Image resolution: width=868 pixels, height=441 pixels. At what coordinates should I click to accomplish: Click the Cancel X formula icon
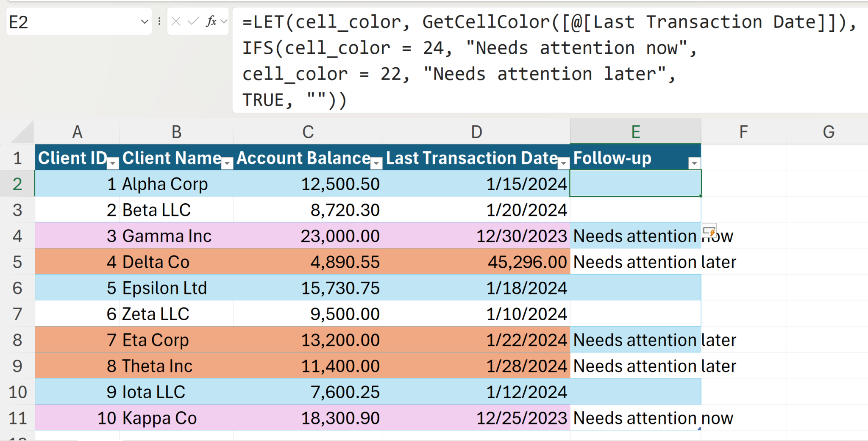(176, 21)
